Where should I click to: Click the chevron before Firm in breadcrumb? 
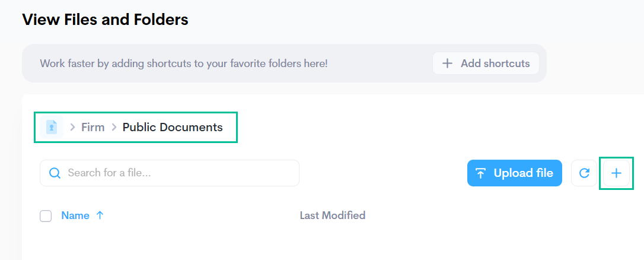(x=72, y=127)
